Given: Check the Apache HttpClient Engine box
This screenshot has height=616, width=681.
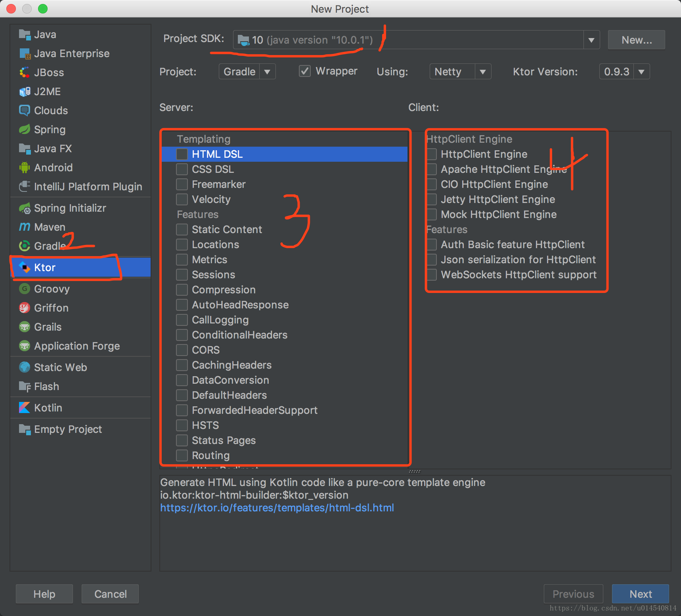Looking at the screenshot, I should pos(432,169).
